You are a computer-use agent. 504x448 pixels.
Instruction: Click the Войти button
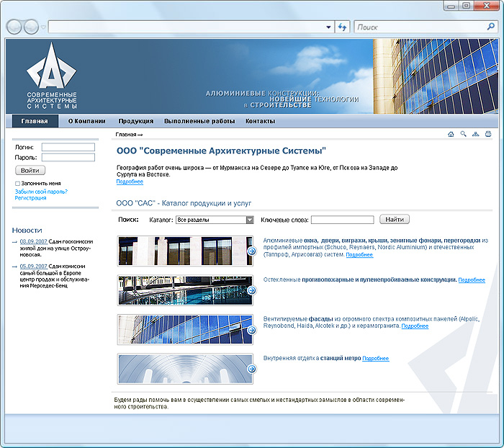tap(30, 170)
